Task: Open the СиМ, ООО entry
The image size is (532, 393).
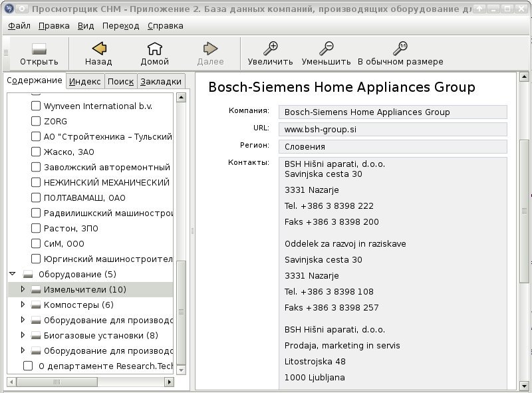Action: [64, 243]
